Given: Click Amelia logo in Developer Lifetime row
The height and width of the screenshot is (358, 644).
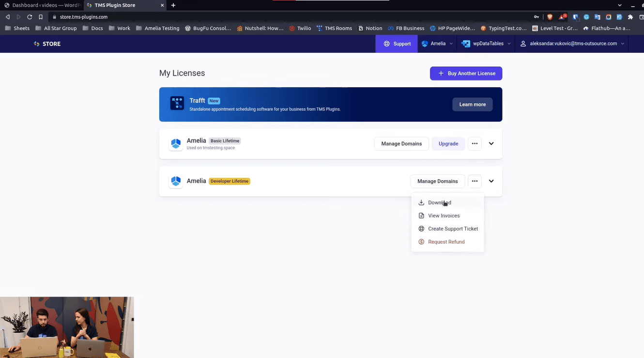Looking at the screenshot, I should 176,181.
